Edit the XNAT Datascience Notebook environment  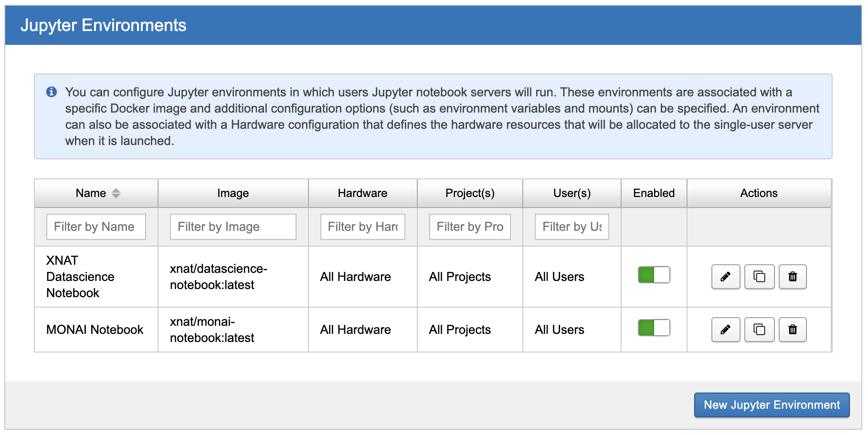coord(725,277)
